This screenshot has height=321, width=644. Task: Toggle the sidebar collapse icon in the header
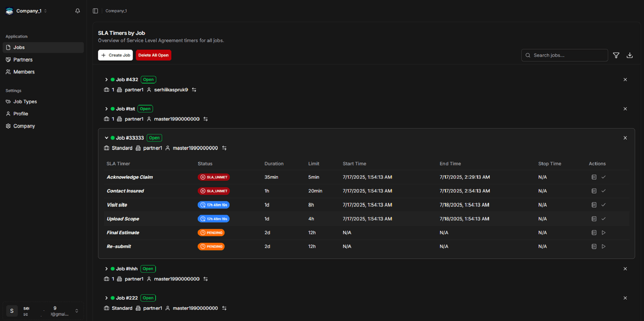coord(95,11)
